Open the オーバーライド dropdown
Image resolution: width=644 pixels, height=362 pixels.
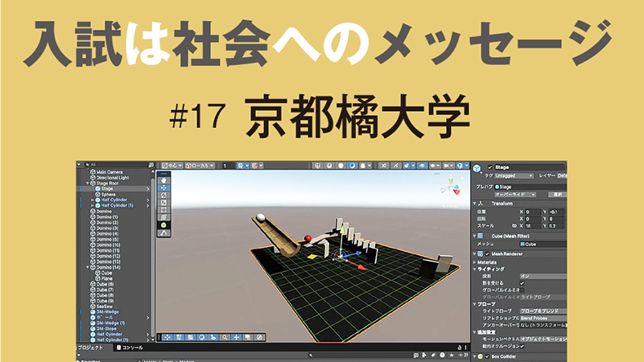(x=515, y=195)
